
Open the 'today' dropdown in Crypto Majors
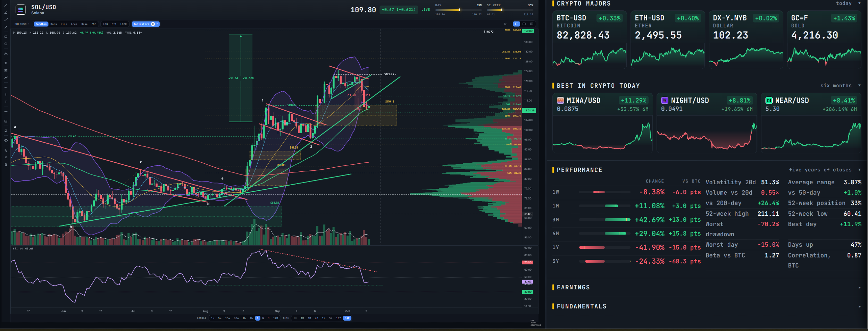[848, 3]
